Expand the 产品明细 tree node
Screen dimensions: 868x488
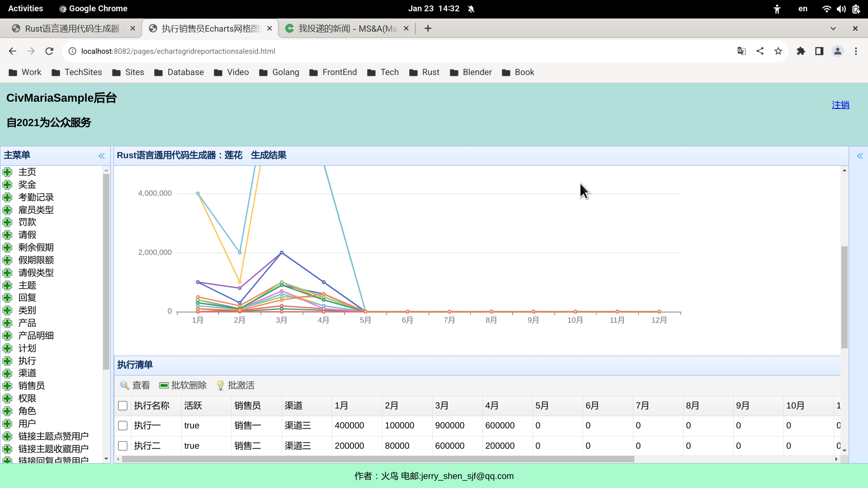(7, 336)
